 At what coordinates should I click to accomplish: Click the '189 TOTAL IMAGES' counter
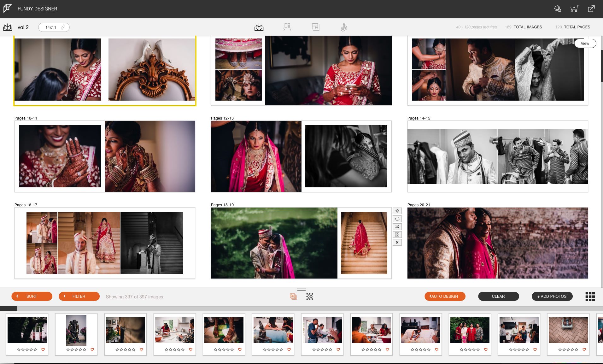[523, 27]
